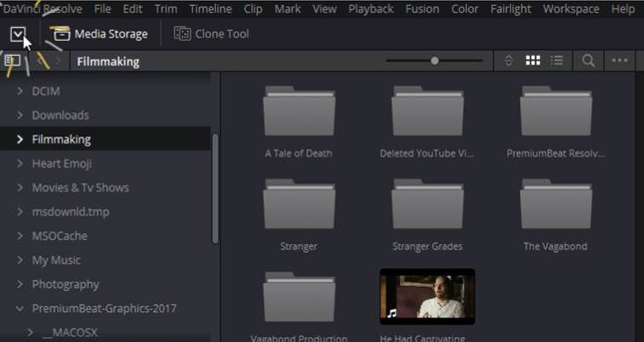Expand the Photography folder chevron
The height and width of the screenshot is (342, 644).
pyautogui.click(x=20, y=284)
